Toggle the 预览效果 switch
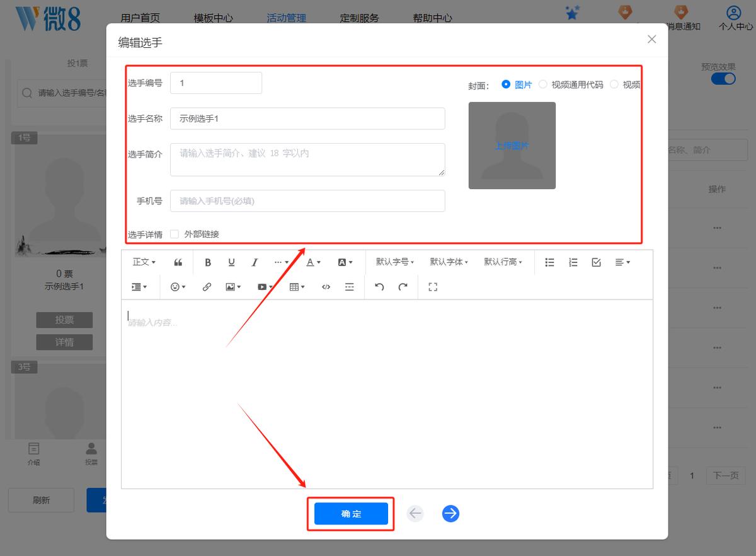756x556 pixels. 723,79
